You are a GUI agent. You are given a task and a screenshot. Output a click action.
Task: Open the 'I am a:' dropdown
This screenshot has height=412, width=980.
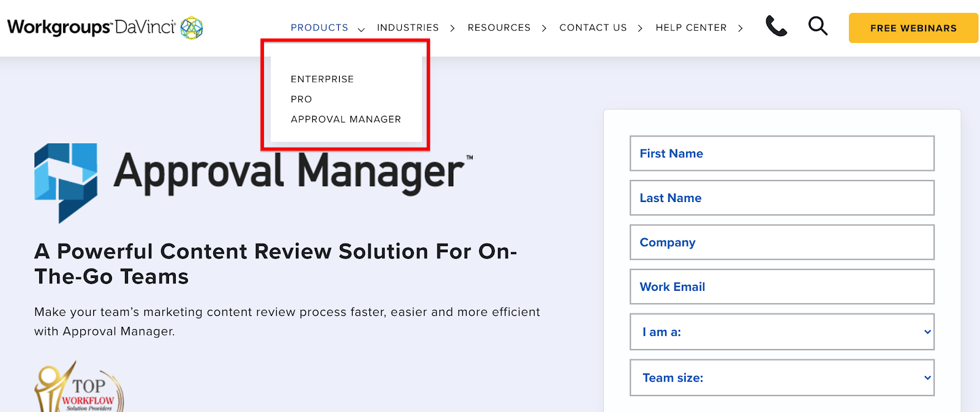pos(782,332)
